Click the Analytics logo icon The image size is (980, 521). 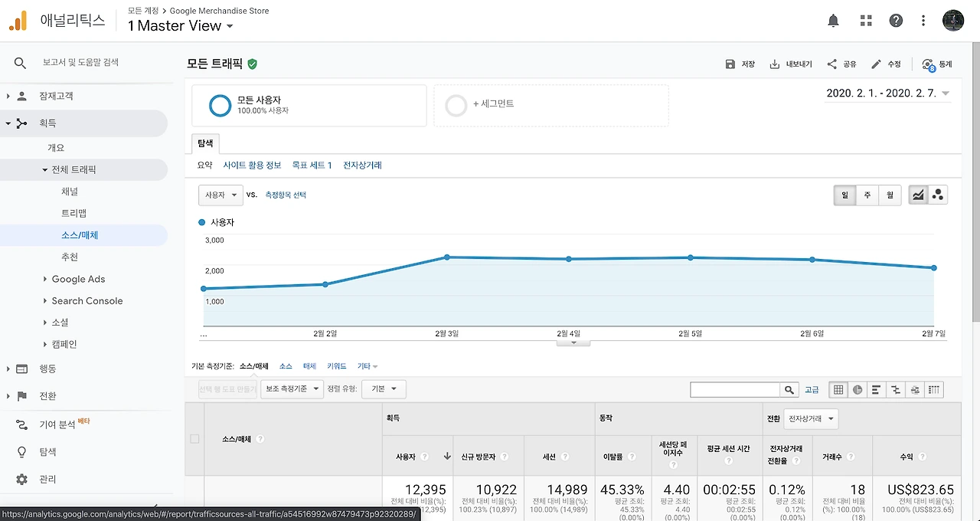click(18, 21)
